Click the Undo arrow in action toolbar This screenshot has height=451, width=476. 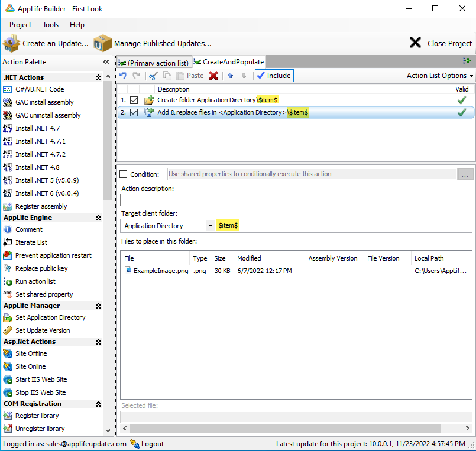pos(122,76)
